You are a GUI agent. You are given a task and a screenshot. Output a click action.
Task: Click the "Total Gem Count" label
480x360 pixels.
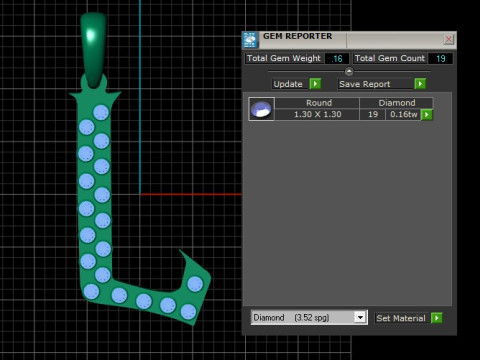click(390, 58)
